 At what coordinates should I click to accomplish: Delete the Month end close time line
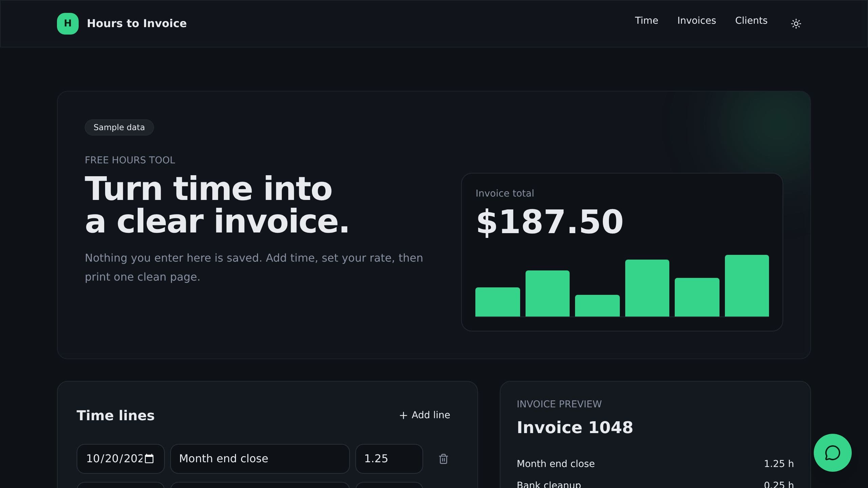pyautogui.click(x=443, y=459)
